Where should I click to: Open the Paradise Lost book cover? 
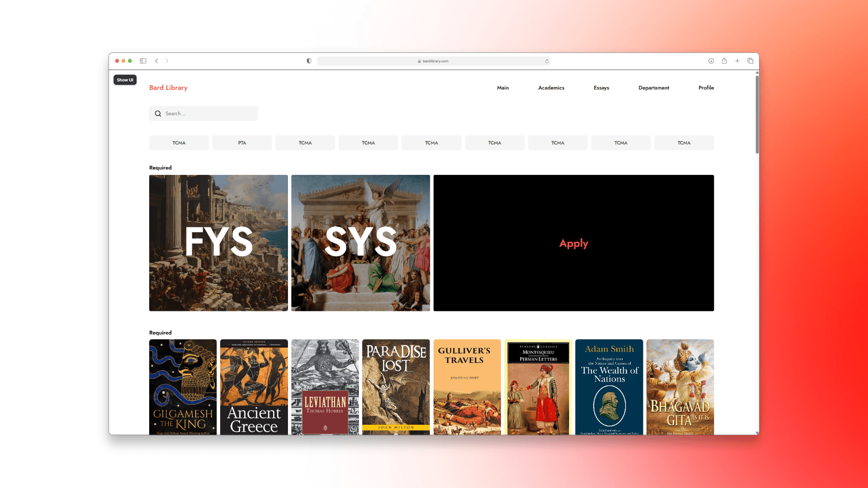[x=396, y=387]
